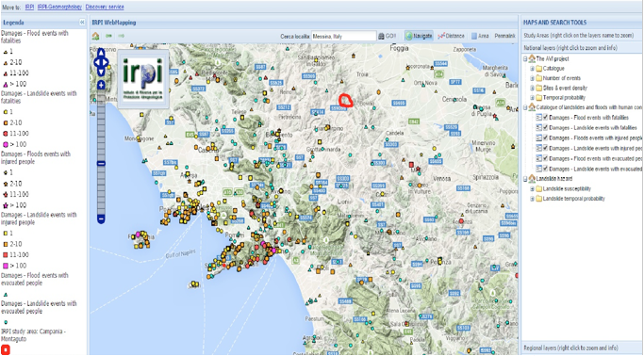Click the Temporal probability folder icon
Image resolution: width=644 pixels, height=356 pixels.
coord(538,98)
